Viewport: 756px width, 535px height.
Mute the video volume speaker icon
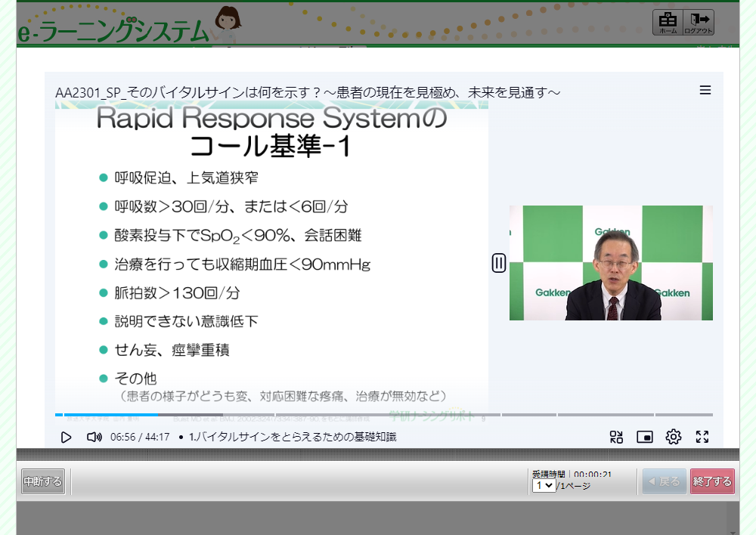pyautogui.click(x=94, y=437)
